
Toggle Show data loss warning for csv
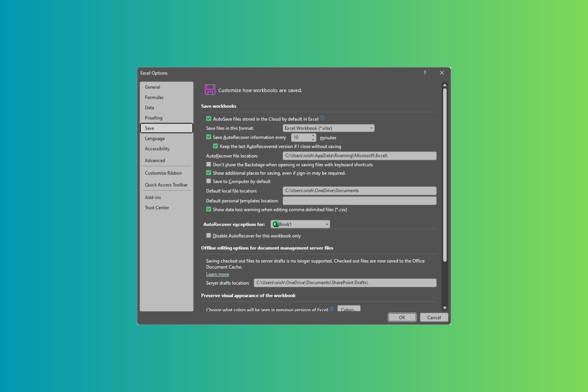pyautogui.click(x=209, y=209)
